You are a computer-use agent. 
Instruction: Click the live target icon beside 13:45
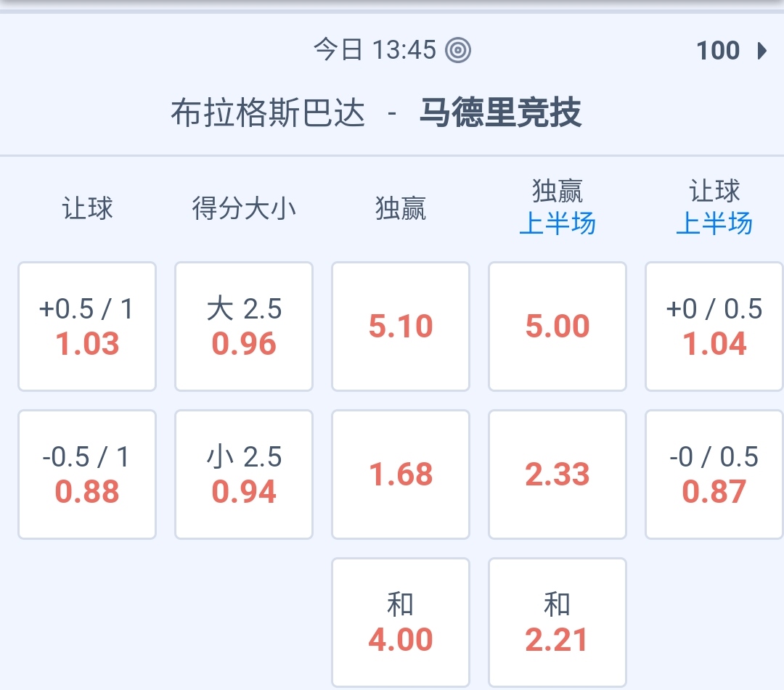coord(459,51)
